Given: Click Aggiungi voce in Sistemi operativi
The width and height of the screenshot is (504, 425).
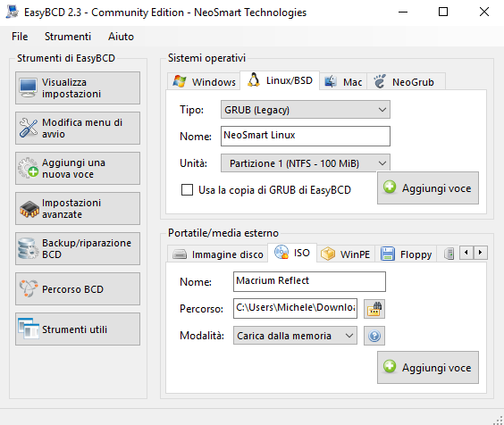Looking at the screenshot, I should (x=428, y=187).
